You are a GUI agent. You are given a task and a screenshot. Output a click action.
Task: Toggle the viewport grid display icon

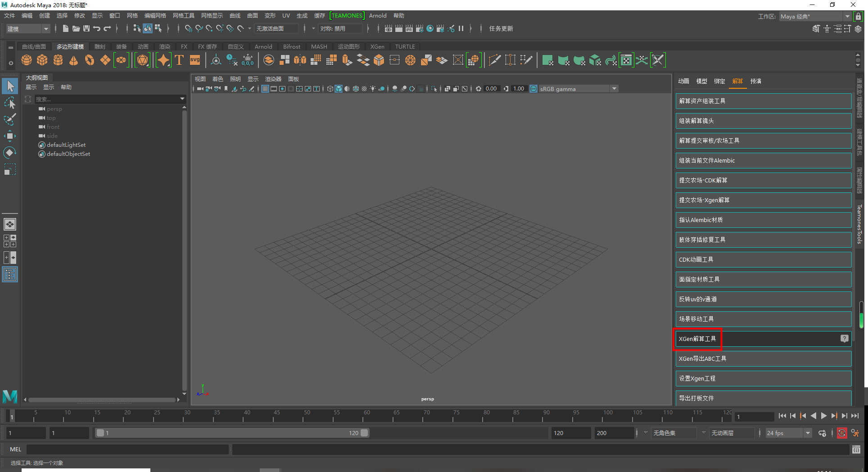coord(265,89)
